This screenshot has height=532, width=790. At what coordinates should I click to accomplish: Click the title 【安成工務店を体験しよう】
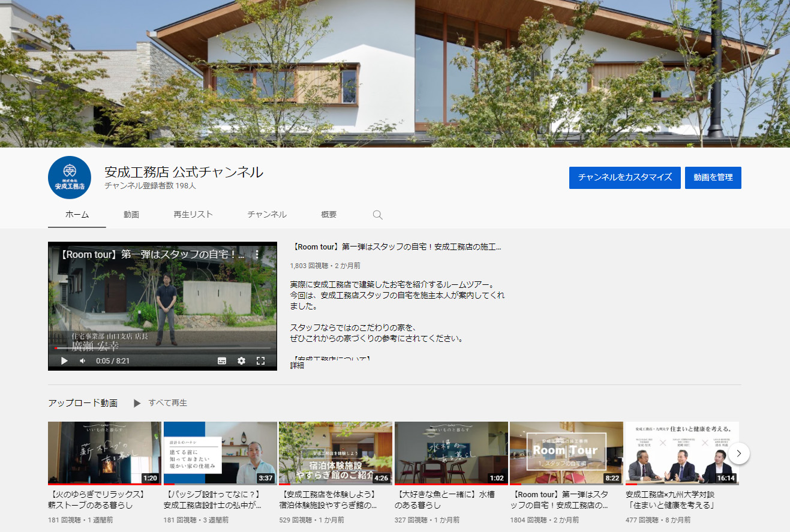pyautogui.click(x=329, y=500)
